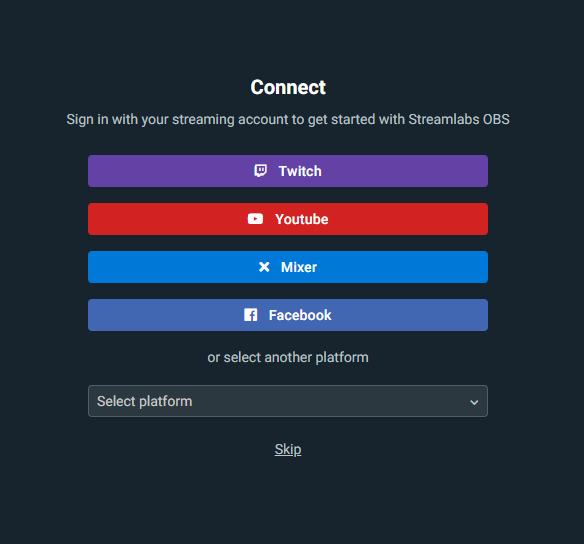Open the Select platform dropdown

click(288, 401)
